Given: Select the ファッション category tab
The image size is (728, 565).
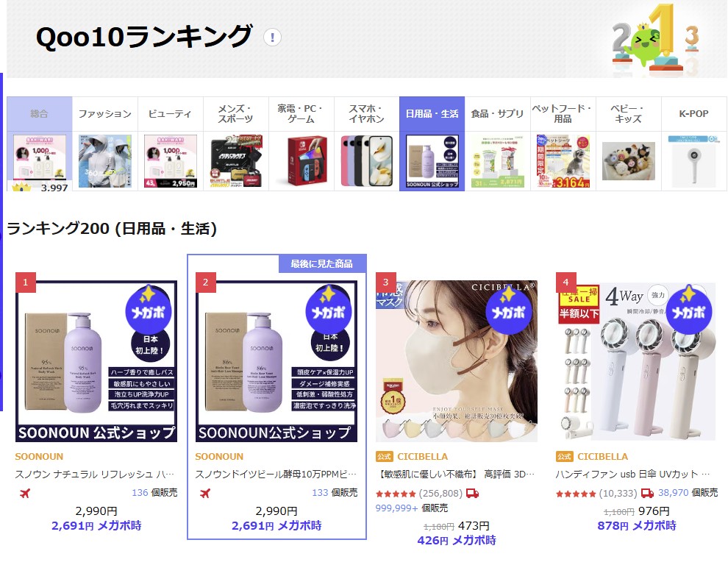Looking at the screenshot, I should point(105,114).
